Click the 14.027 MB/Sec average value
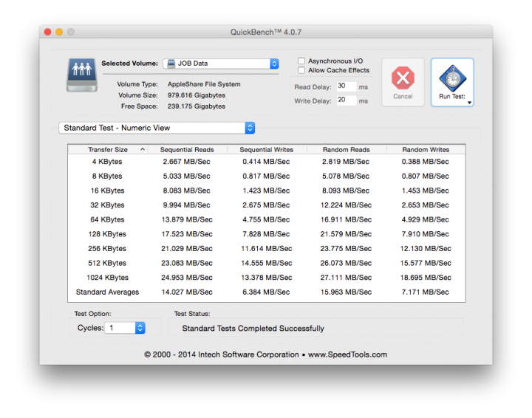 [187, 292]
